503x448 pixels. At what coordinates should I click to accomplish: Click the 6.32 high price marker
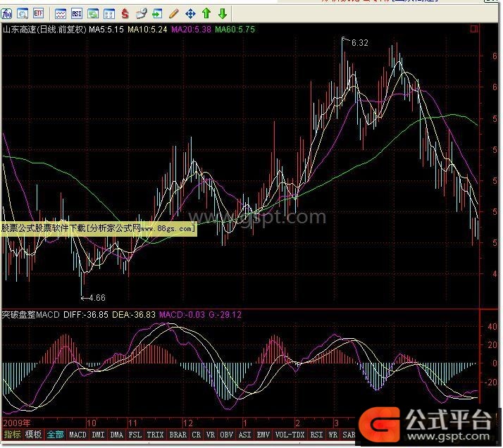(x=360, y=43)
